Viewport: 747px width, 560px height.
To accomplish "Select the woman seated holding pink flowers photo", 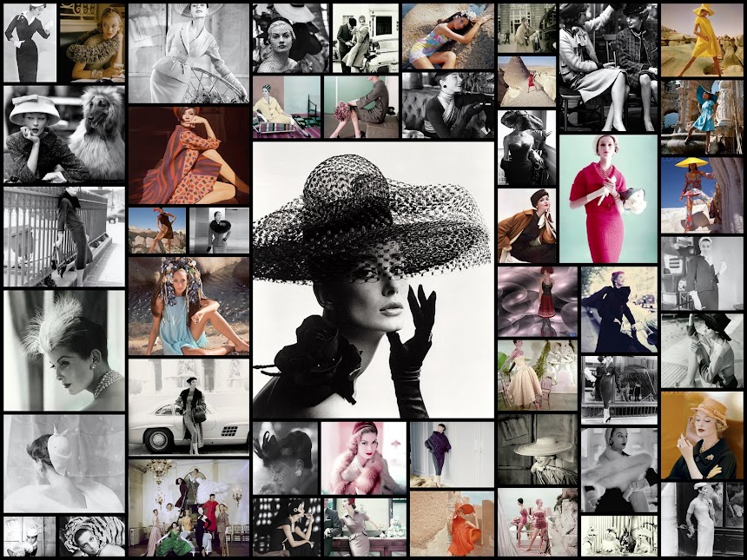I will point(361,107).
